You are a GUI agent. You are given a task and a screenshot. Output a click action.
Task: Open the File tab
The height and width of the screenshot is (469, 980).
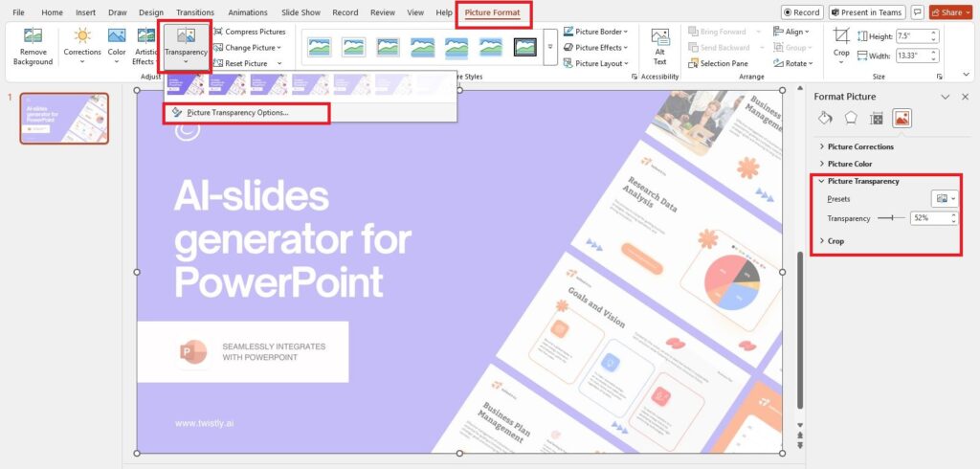pos(19,12)
